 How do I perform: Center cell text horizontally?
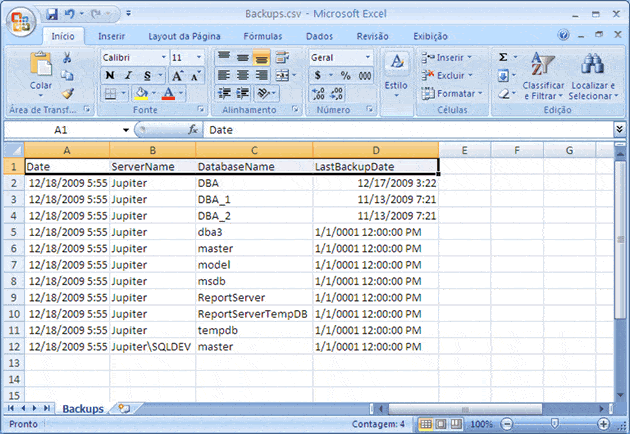pos(243,75)
